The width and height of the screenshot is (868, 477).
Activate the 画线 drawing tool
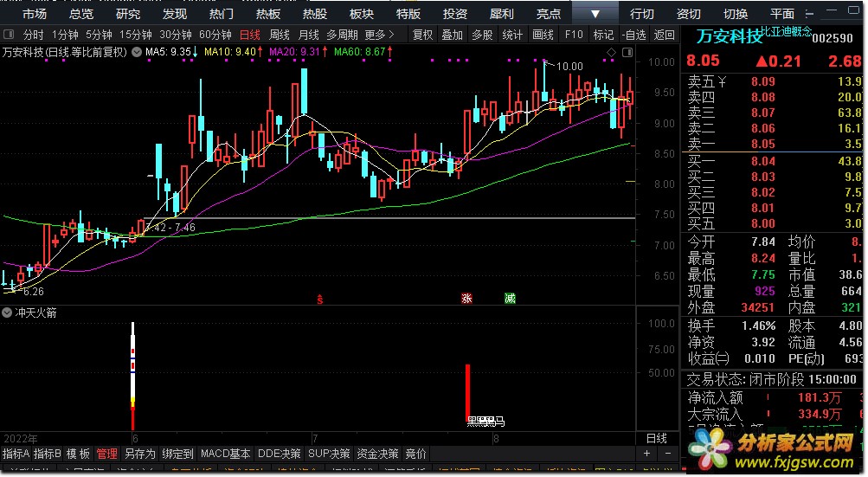click(543, 35)
